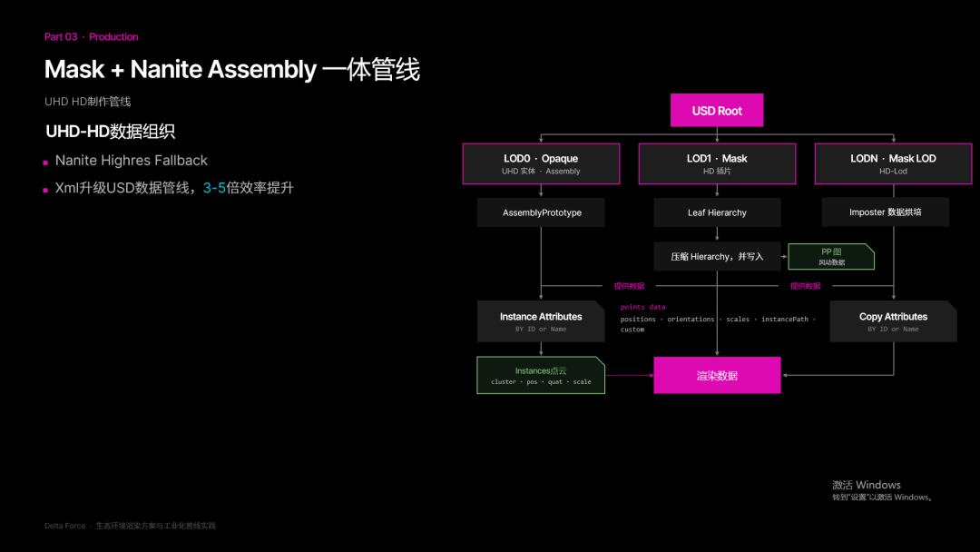This screenshot has width=980, height=552.
Task: Click the green PP 图 box
Action: 831,256
